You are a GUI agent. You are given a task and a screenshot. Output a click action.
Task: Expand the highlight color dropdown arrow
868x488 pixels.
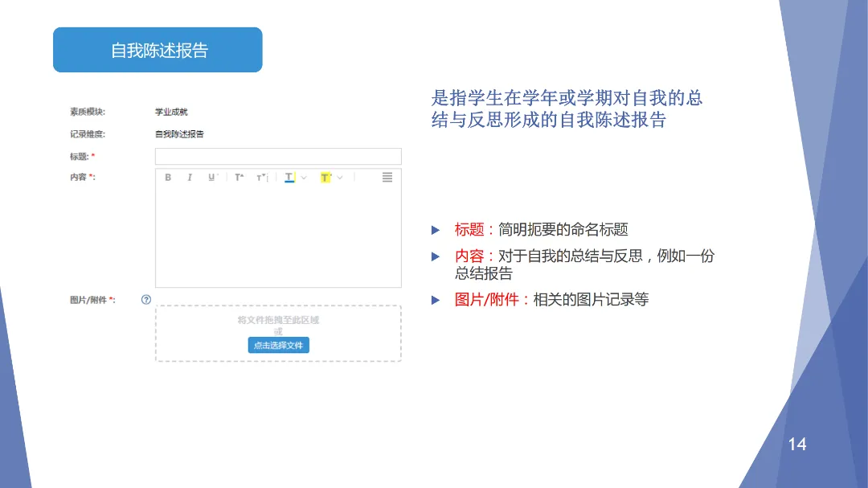pyautogui.click(x=340, y=178)
